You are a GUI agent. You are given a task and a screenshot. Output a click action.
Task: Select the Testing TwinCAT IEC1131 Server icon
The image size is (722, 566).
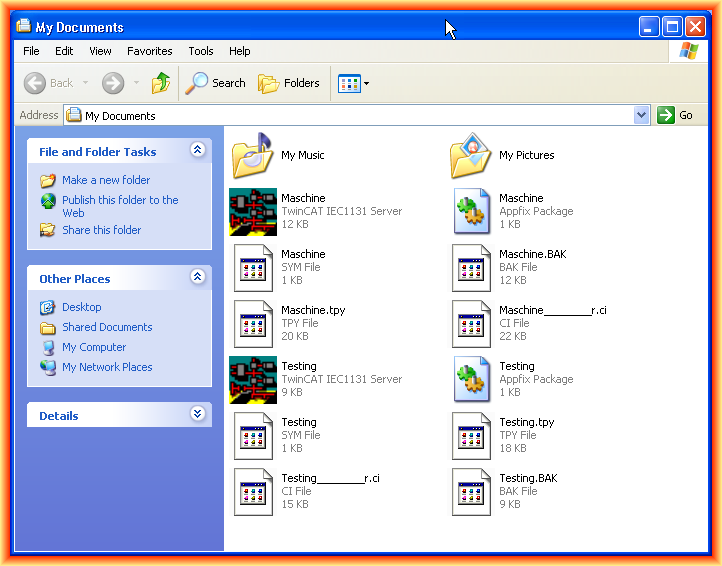coord(252,380)
